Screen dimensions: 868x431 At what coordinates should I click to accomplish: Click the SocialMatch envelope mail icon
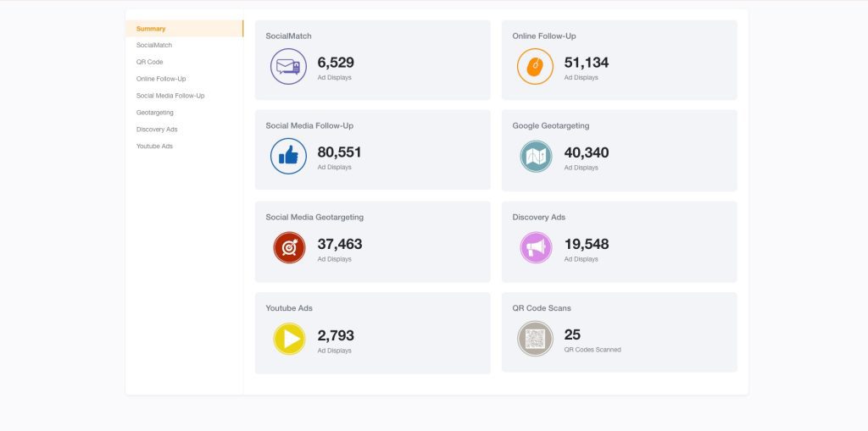coord(288,66)
